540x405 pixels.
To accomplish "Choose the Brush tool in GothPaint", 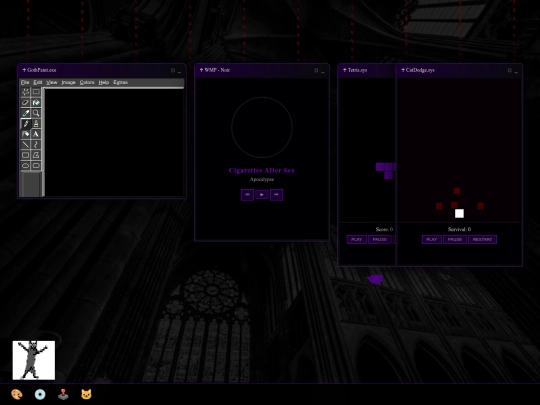I will (x=36, y=124).
